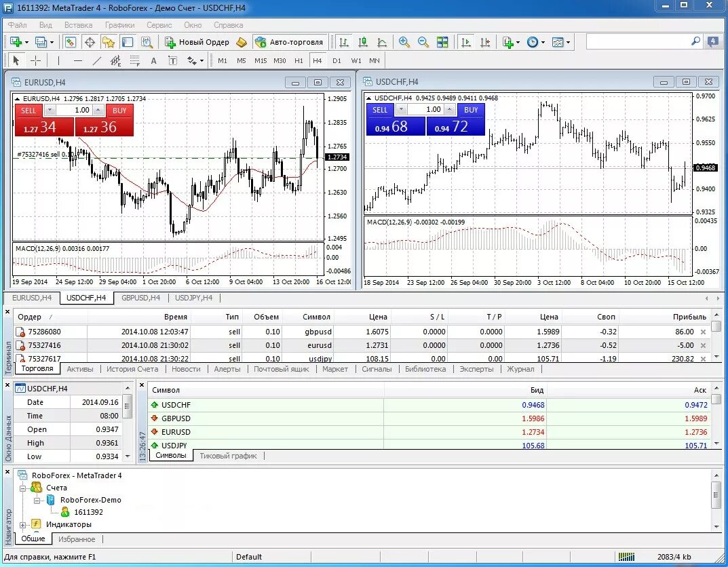Close order 75286080 with X
Viewport: 728px width, 567px height.
click(703, 332)
